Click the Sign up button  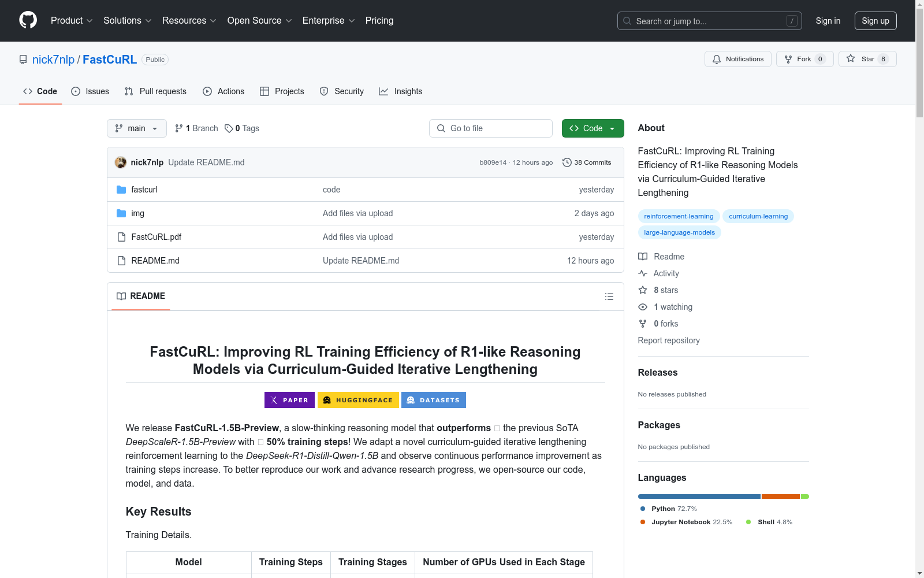pyautogui.click(x=875, y=21)
